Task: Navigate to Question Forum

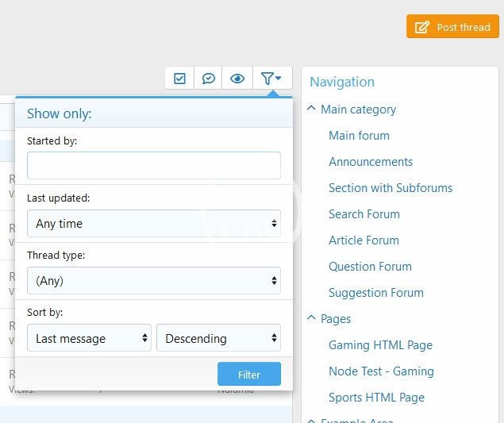Action: [370, 267]
